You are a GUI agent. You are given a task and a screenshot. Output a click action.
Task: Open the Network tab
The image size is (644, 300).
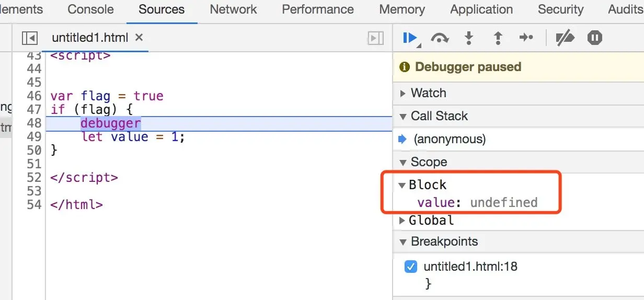(233, 9)
